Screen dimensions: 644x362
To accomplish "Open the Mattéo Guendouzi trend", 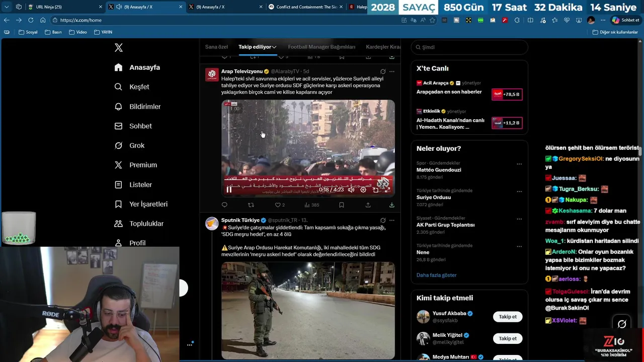I will [x=439, y=170].
